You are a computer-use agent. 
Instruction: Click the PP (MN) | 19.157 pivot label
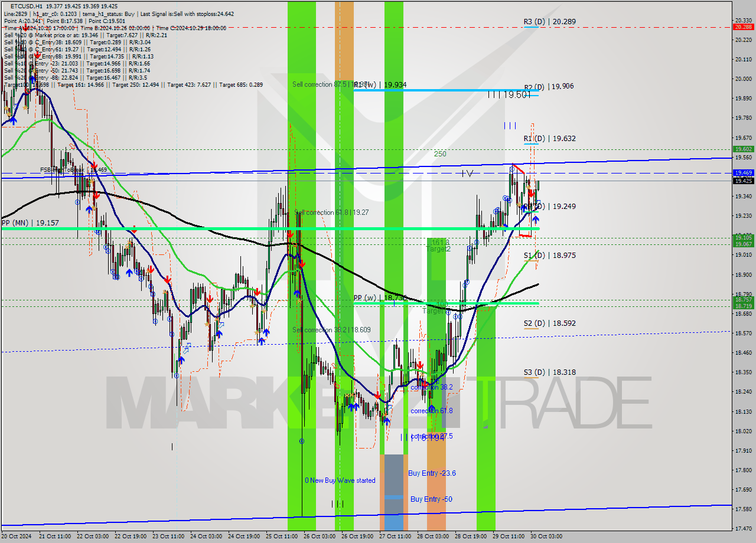point(30,223)
